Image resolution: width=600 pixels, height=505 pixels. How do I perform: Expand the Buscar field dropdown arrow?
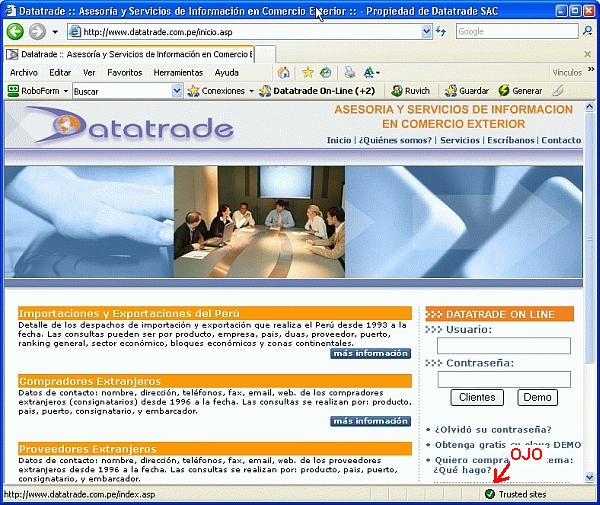coord(176,91)
